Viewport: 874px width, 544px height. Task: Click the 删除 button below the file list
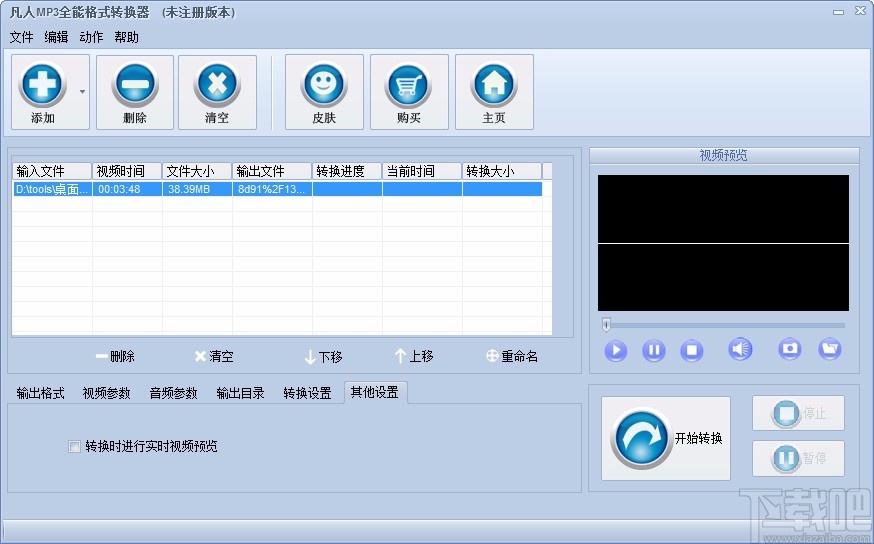(115, 356)
